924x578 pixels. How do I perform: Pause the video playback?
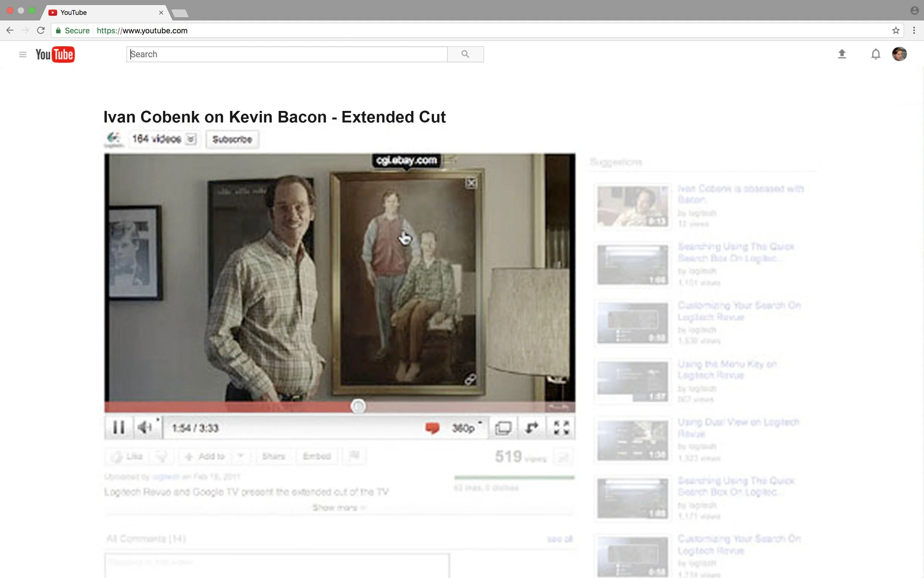119,427
